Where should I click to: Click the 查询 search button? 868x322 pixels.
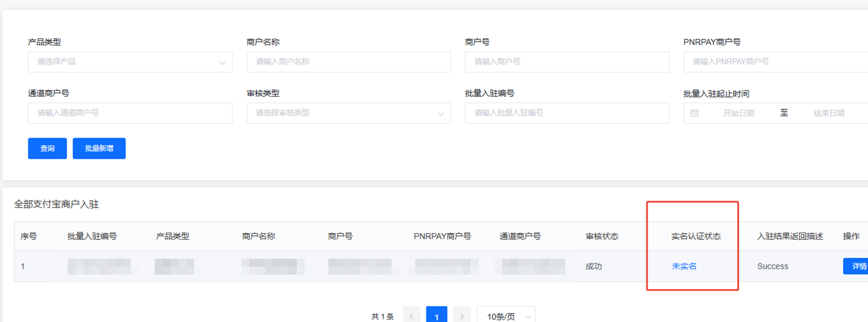click(47, 149)
